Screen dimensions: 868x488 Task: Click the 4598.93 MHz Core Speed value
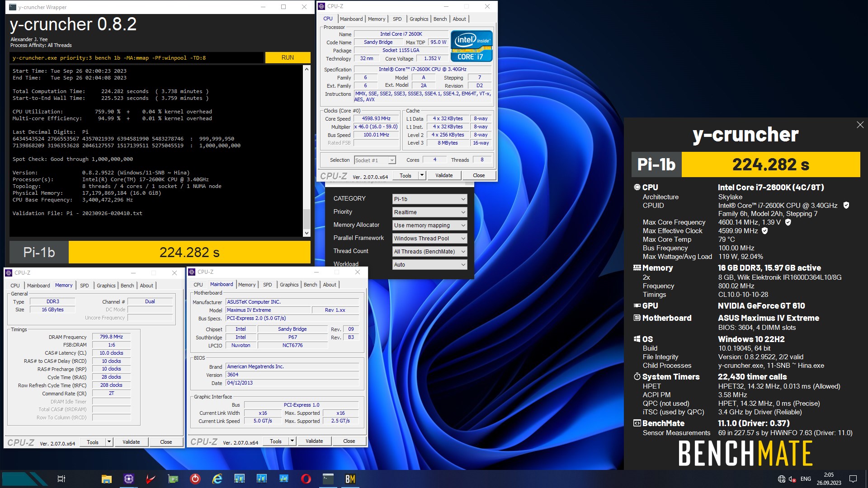pos(376,119)
